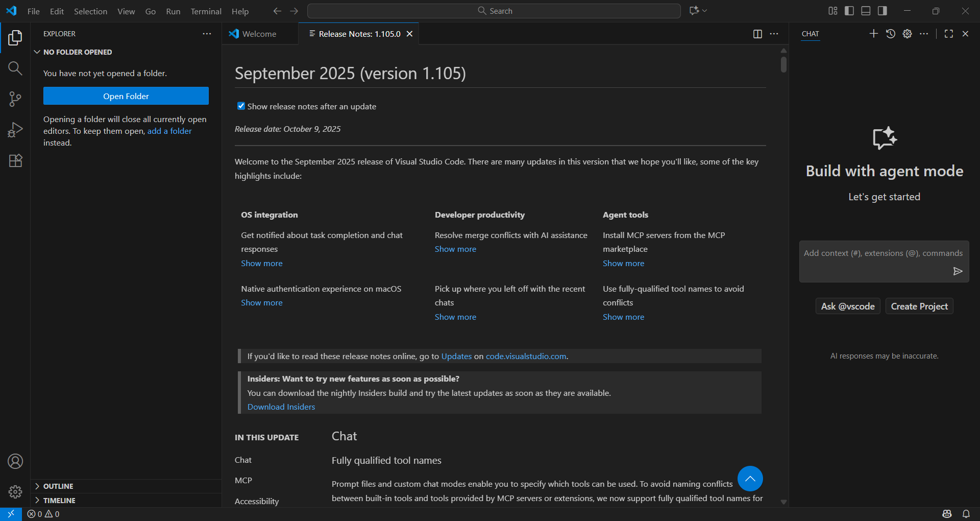Maximize the chat panel

[949, 34]
